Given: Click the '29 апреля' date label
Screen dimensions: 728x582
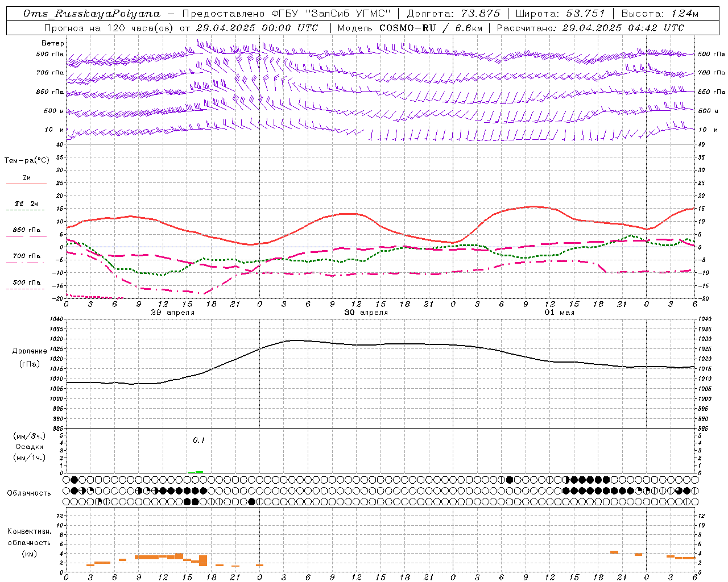Looking at the screenshot, I should coord(173,313).
